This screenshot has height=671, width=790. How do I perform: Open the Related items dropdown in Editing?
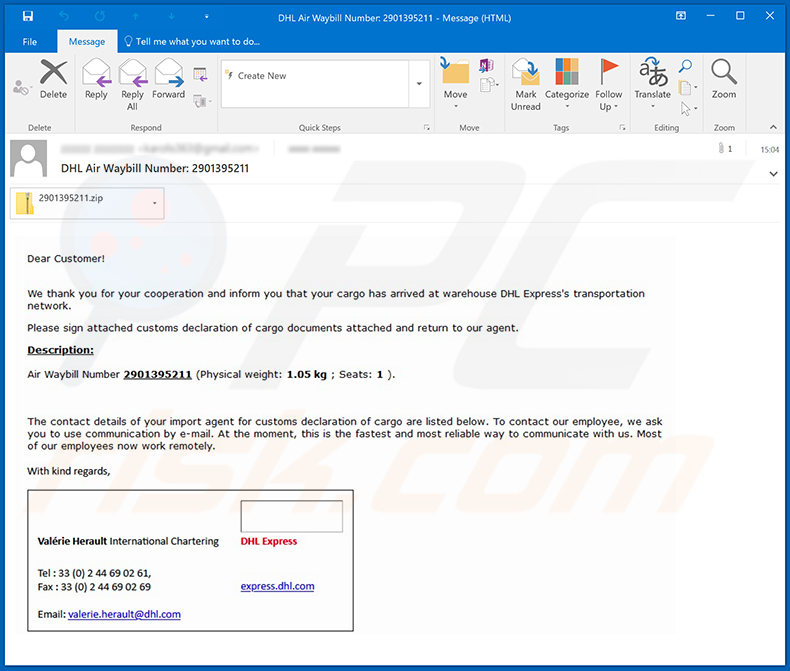click(688, 88)
